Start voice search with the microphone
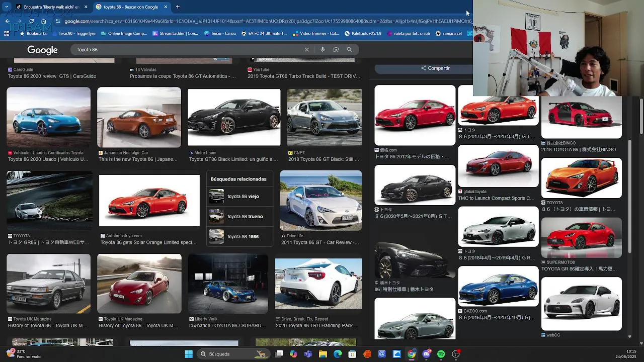 pyautogui.click(x=323, y=50)
